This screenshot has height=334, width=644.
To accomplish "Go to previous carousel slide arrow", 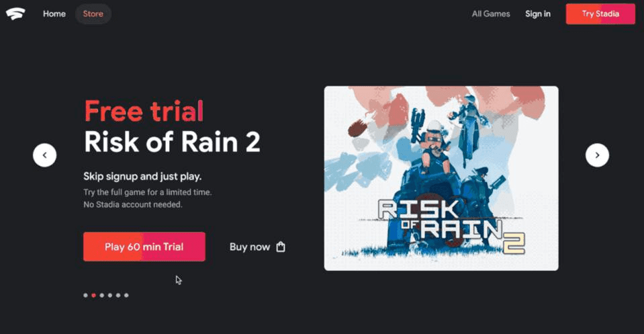I will pyautogui.click(x=45, y=155).
